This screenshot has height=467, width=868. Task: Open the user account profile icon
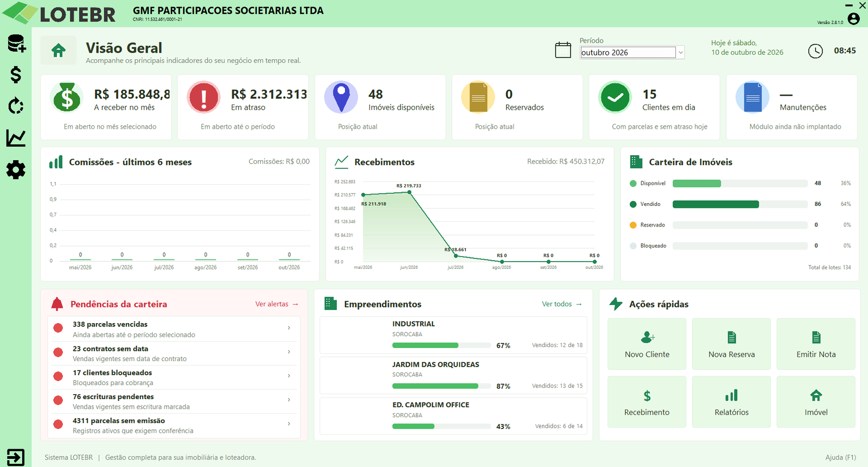pyautogui.click(x=853, y=19)
